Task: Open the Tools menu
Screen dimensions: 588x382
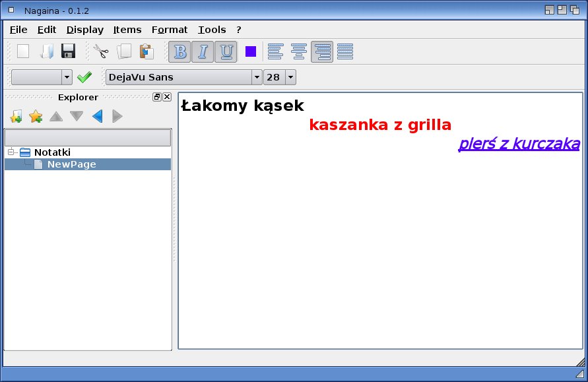Action: coord(212,30)
